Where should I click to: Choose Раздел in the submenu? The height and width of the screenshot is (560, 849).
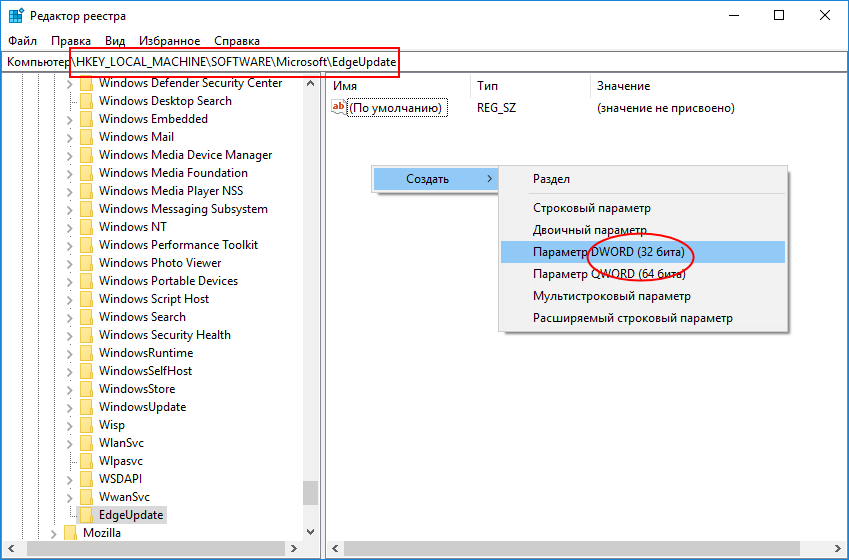pyautogui.click(x=643, y=179)
